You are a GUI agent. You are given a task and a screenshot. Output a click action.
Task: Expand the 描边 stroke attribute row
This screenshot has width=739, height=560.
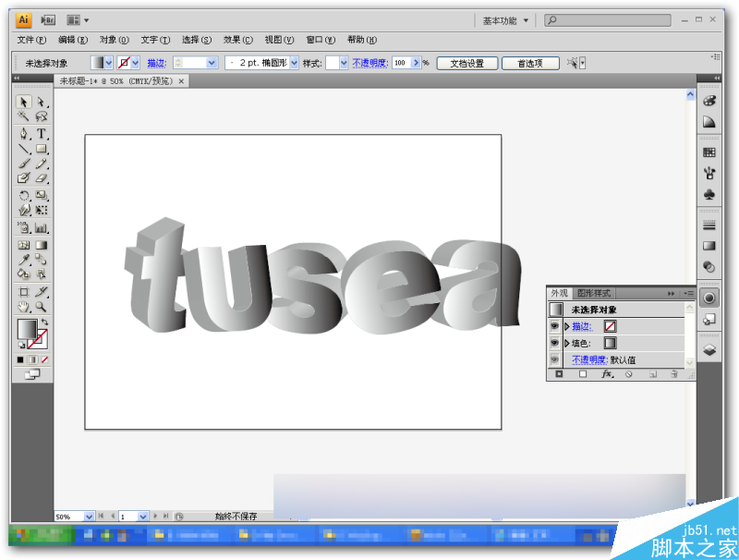pos(567,325)
